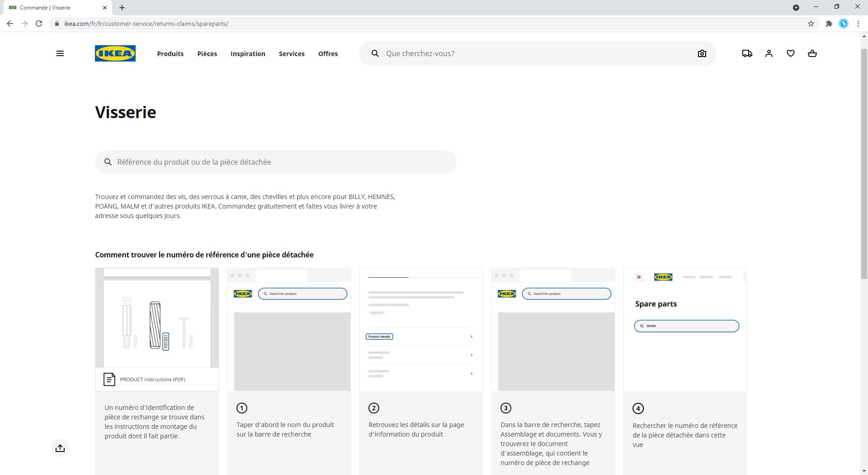868x475 pixels.
Task: Click text 'Taper d'abord le nom du produit'
Action: [285, 425]
